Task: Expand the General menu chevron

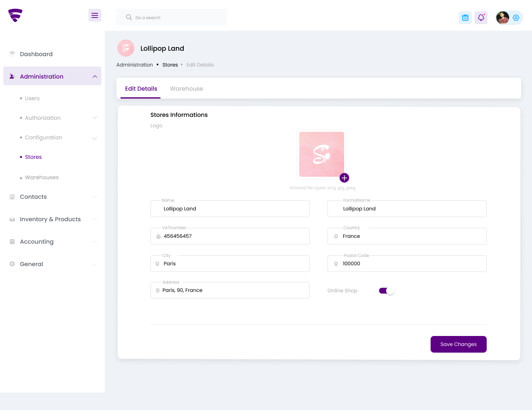Action: (x=95, y=264)
